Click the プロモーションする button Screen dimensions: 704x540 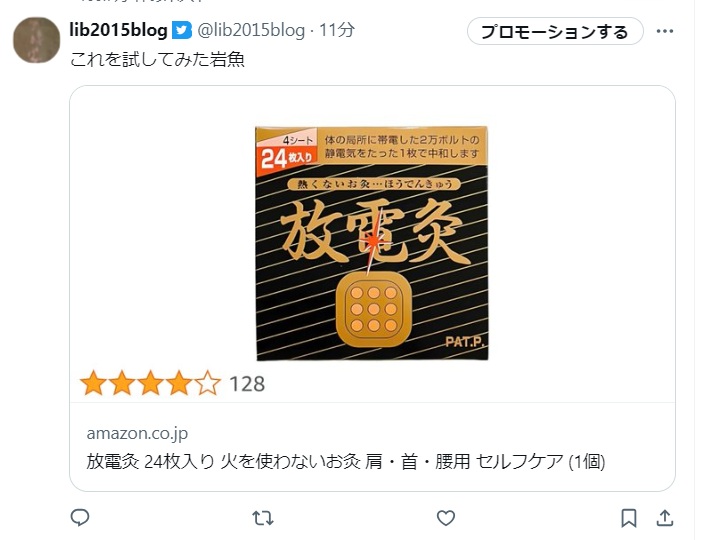[x=555, y=31]
